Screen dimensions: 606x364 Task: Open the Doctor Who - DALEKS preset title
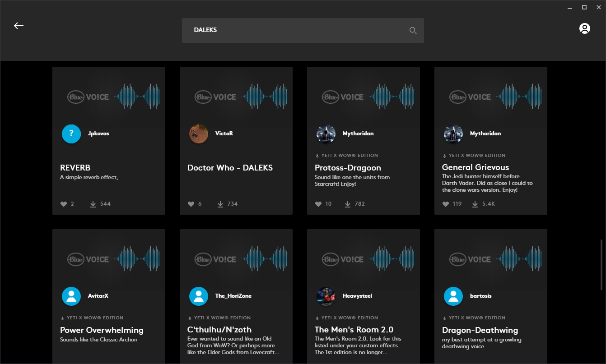pos(230,168)
